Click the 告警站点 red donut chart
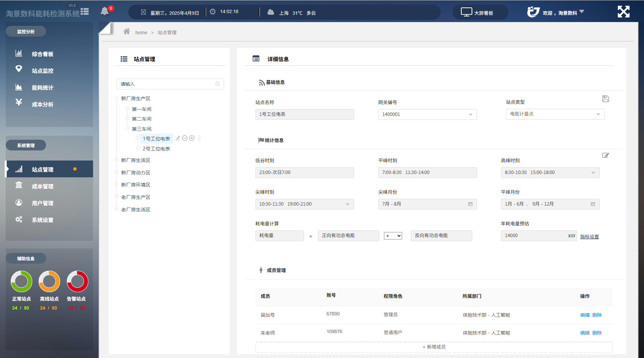This screenshot has width=644, height=358. pos(77,281)
